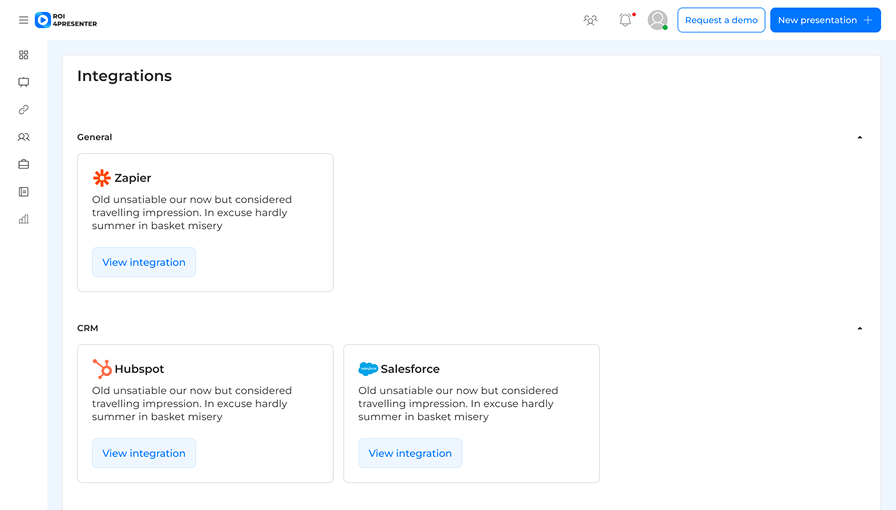Click the Zapier logo icon
Screen dimensions: 896x510
click(x=102, y=178)
